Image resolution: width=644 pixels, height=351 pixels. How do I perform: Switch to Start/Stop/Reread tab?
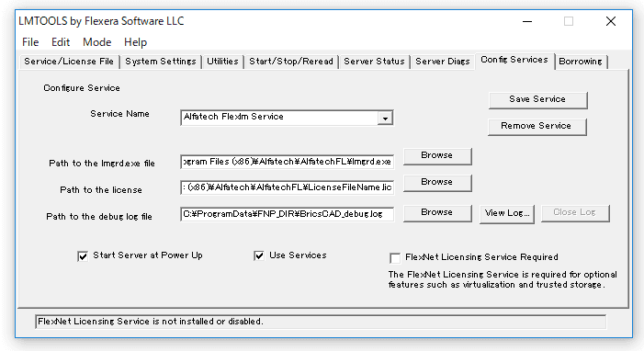tap(291, 62)
